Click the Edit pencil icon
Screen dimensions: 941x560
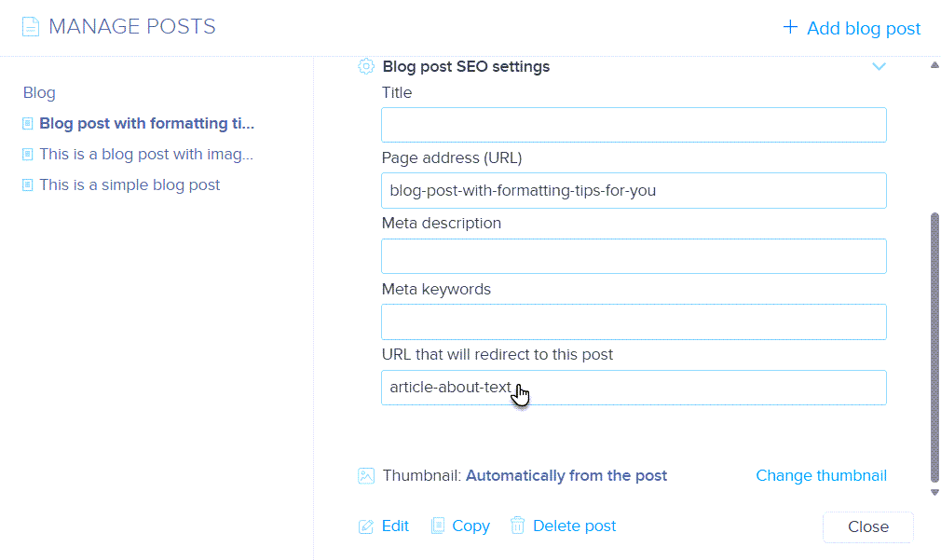(x=366, y=526)
